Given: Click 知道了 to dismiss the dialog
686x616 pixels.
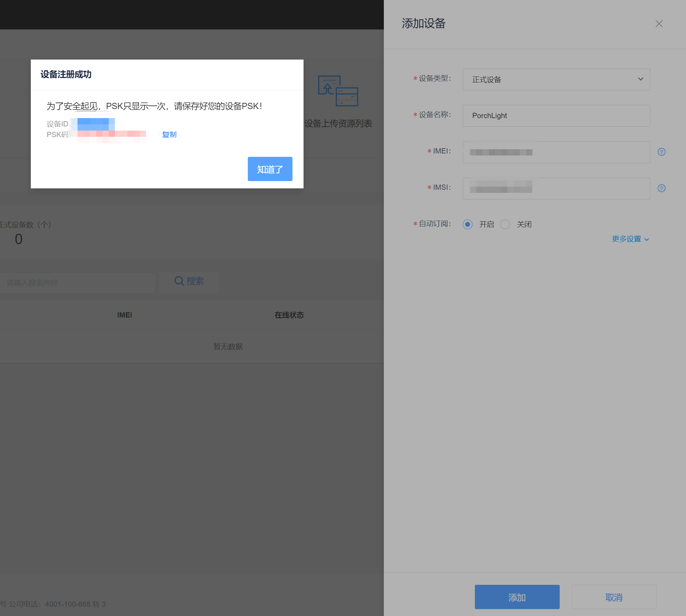Looking at the screenshot, I should (x=270, y=169).
